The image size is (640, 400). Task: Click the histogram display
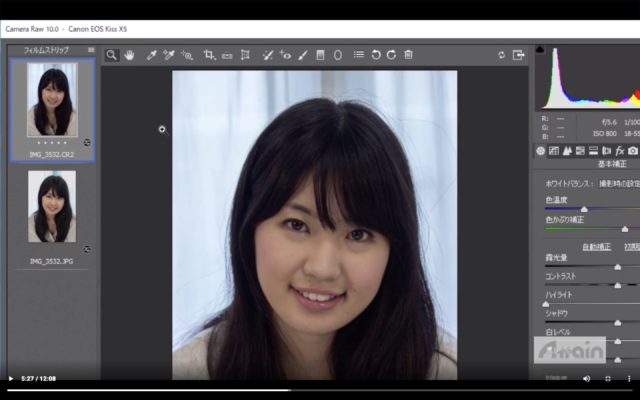[588, 78]
